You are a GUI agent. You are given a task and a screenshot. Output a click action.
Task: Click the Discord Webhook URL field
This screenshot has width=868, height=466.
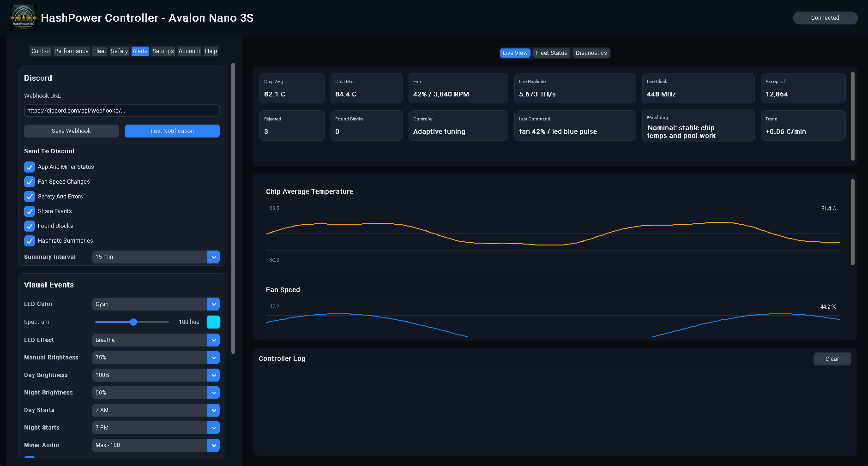tap(122, 111)
